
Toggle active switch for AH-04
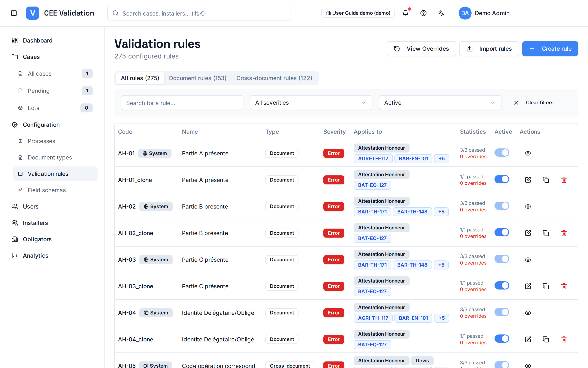coord(501,312)
